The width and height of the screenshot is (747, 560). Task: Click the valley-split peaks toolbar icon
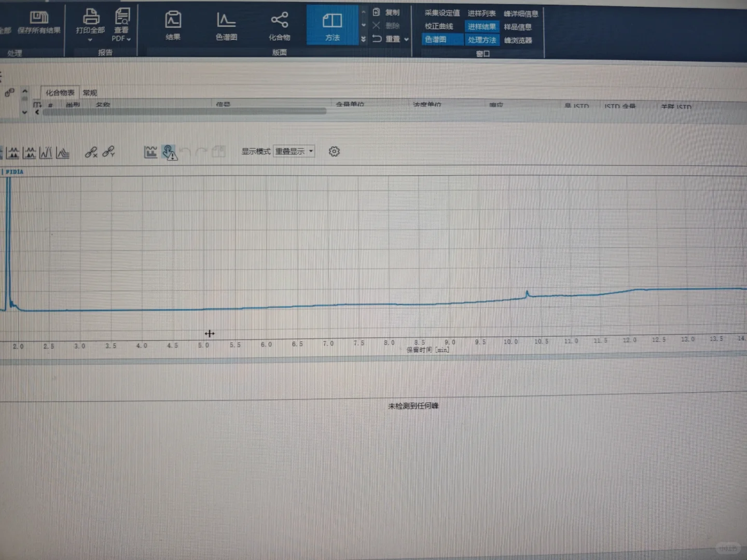tap(46, 152)
